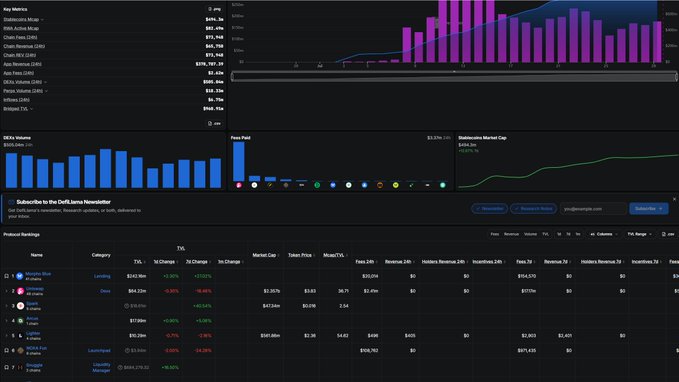Screen dimensions: 679x382
Task: Download Key Metrics .csv file
Action: 214,123
